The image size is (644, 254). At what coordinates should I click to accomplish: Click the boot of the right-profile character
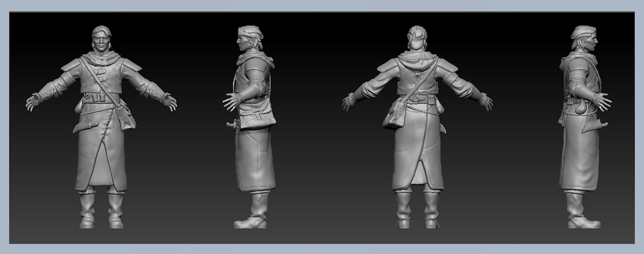point(581,210)
